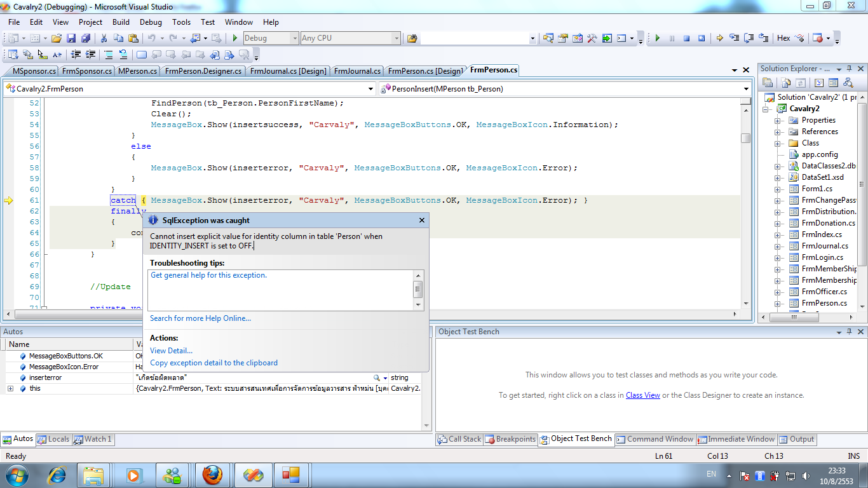Image resolution: width=868 pixels, height=488 pixels.
Task: Expand the Properties node in Solution Explorer
Action: 777,120
